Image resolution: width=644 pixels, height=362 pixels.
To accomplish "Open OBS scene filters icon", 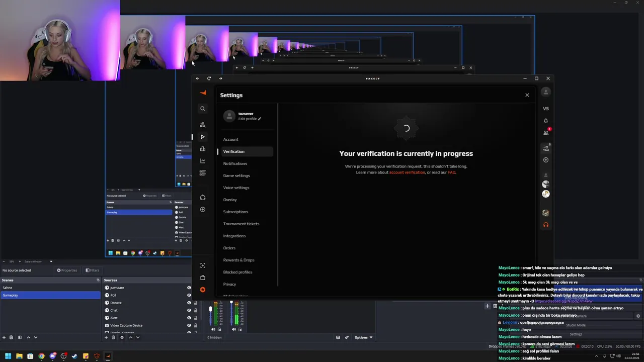I will [20, 337].
